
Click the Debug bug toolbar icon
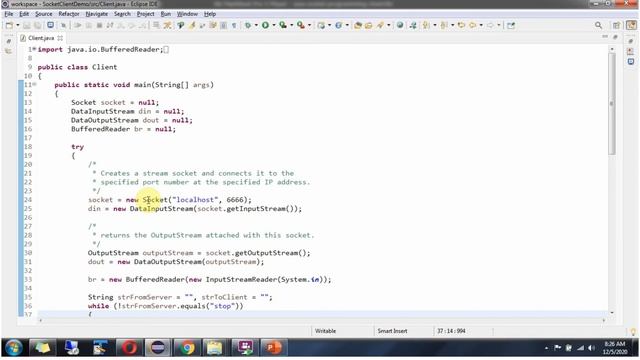pyautogui.click(x=248, y=25)
